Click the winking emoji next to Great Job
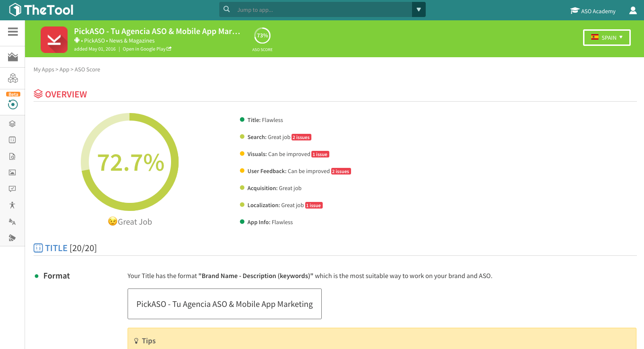 [112, 221]
